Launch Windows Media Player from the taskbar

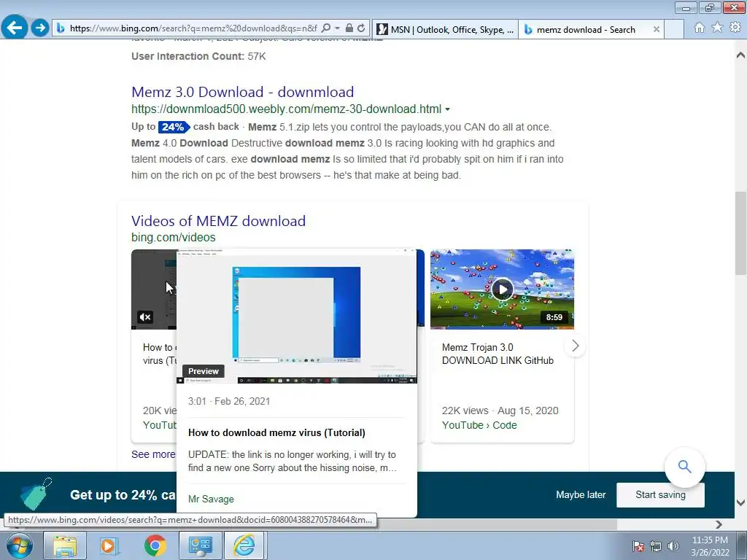point(109,545)
